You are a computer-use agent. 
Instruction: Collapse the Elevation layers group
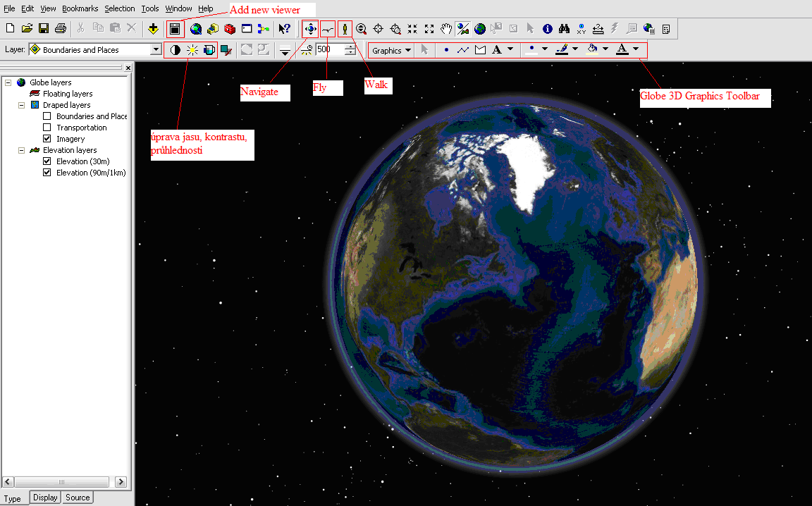(21, 150)
